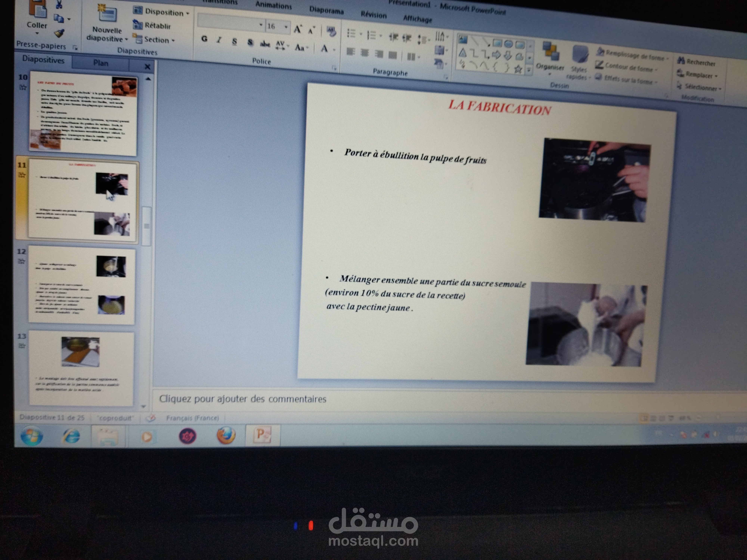The width and height of the screenshot is (747, 560).
Task: Center the paragraph text
Action: click(365, 53)
